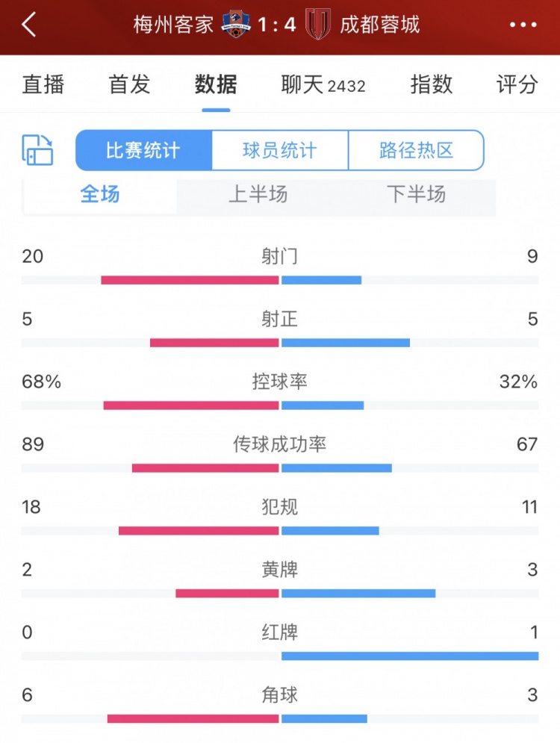Tap the Meizhou Hakka team logo
Screen dimensions: 560x743
coord(235,25)
